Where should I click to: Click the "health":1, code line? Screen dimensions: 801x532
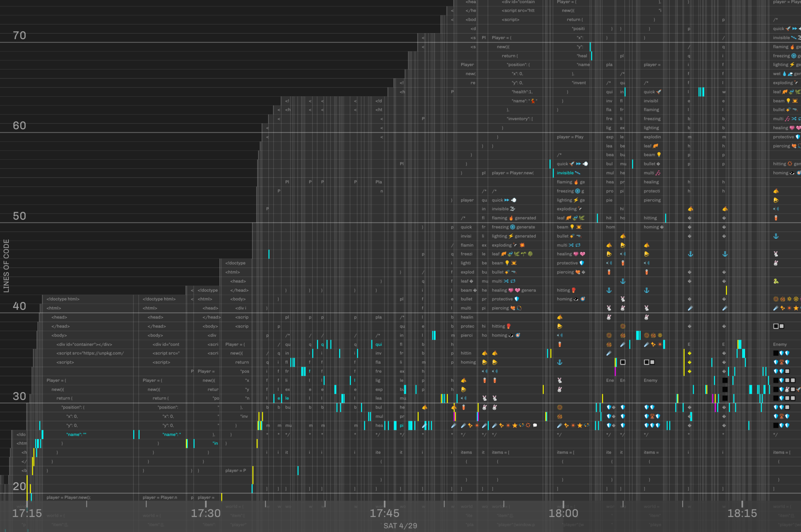[522, 92]
